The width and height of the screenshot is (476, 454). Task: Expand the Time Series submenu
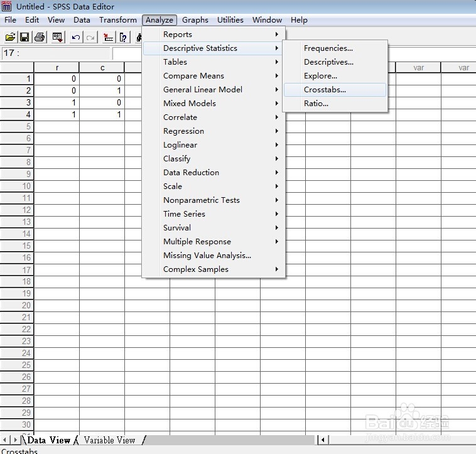coord(214,213)
